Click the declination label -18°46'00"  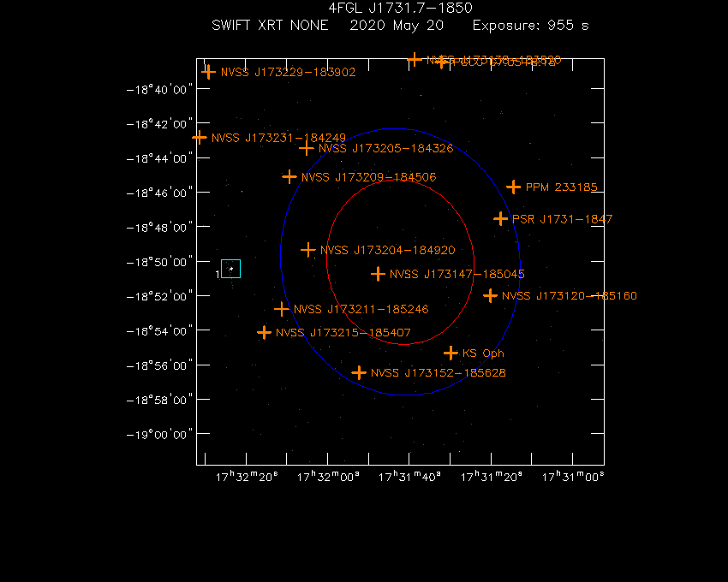coord(159,193)
